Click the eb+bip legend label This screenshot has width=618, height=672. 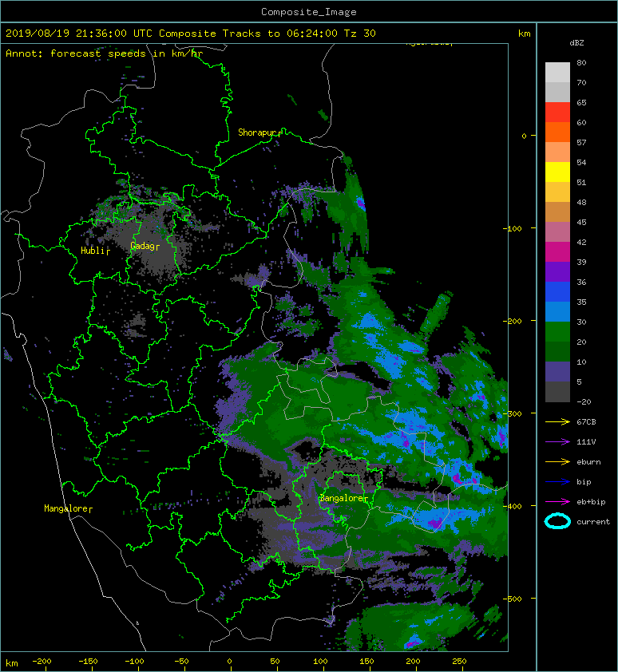pyautogui.click(x=591, y=502)
